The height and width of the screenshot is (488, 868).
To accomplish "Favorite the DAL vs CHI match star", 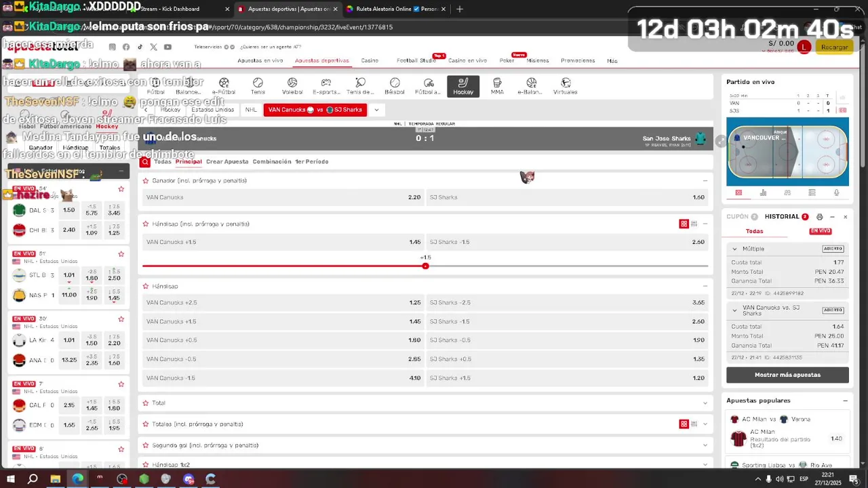I will click(121, 189).
